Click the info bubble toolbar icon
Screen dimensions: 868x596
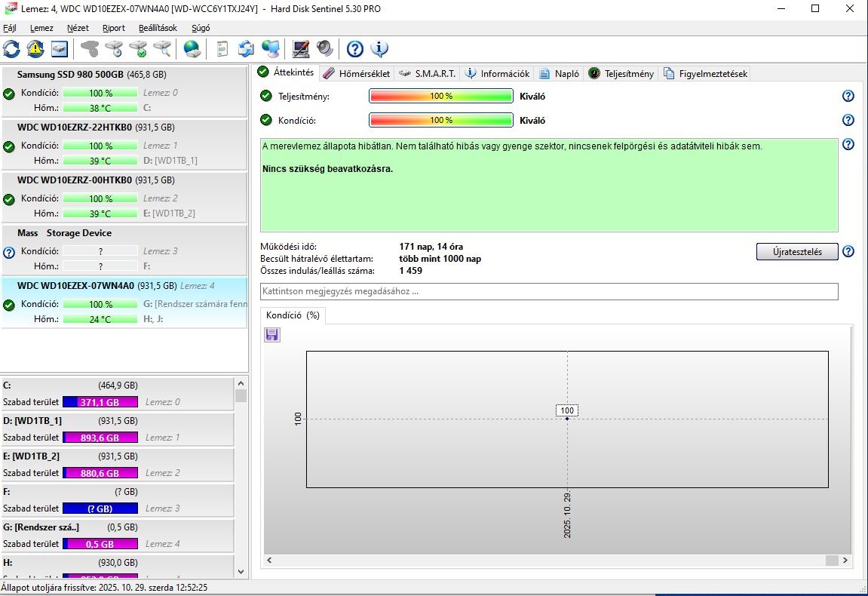click(379, 49)
